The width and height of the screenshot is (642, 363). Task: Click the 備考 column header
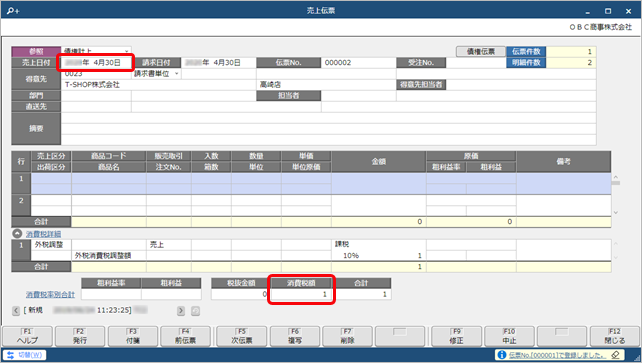click(x=563, y=161)
